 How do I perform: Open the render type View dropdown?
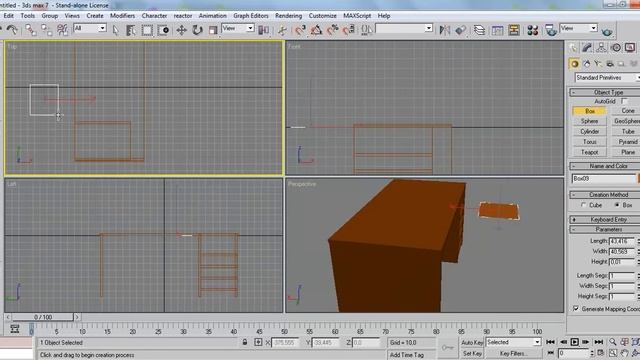point(578,28)
